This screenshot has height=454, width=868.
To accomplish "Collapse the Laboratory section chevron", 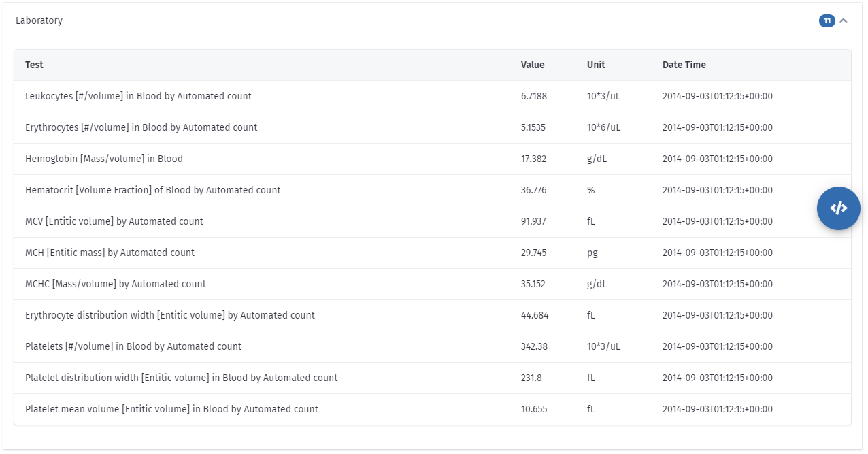I will point(844,20).
